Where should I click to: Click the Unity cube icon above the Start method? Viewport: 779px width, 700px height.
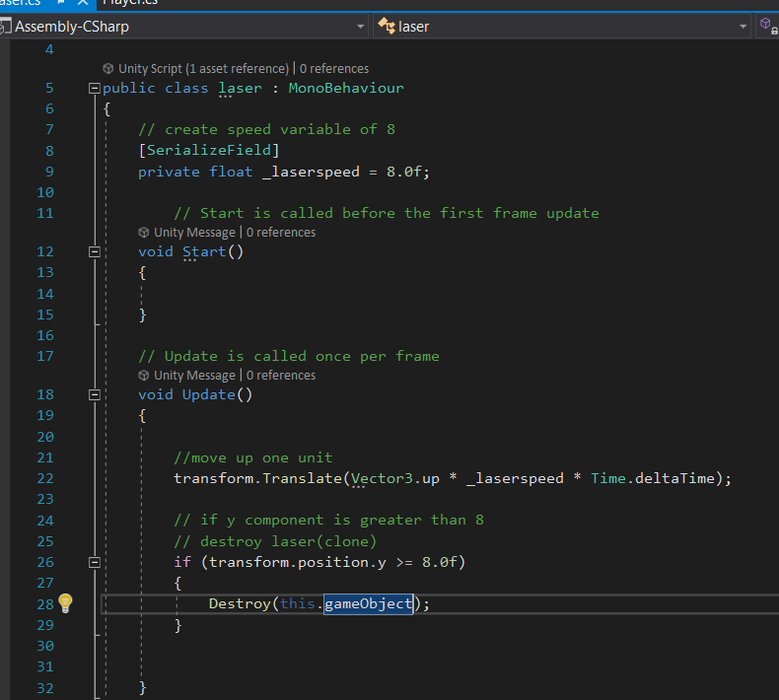144,233
